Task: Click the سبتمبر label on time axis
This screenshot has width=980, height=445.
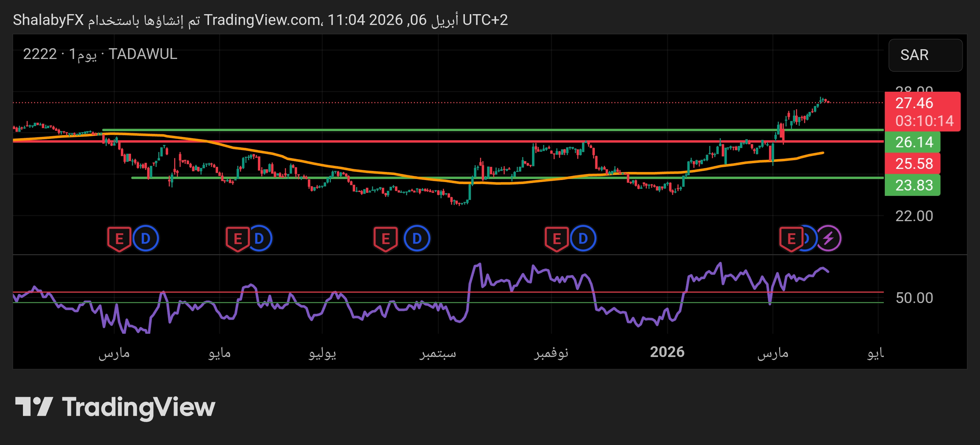Action: point(438,353)
